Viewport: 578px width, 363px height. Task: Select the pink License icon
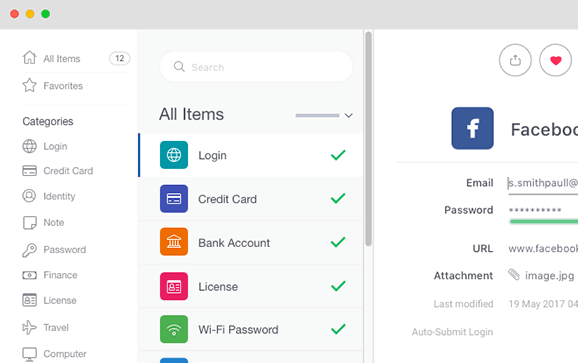pyautogui.click(x=174, y=286)
